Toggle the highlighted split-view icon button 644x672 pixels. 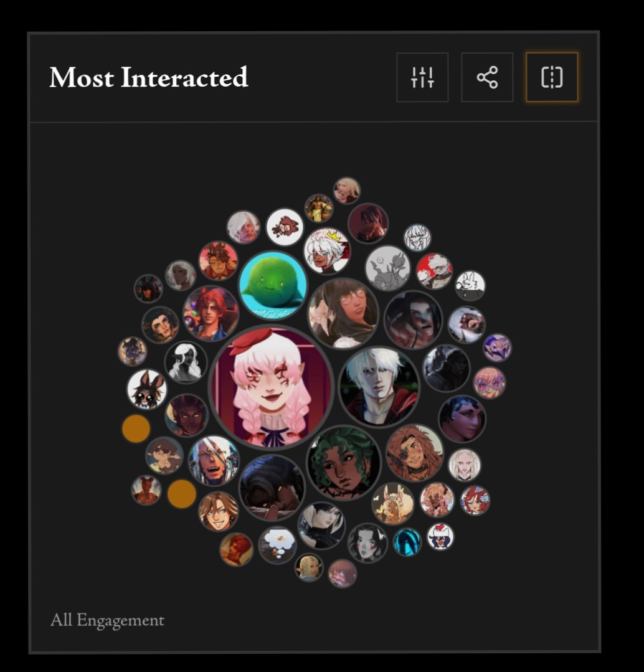click(552, 78)
